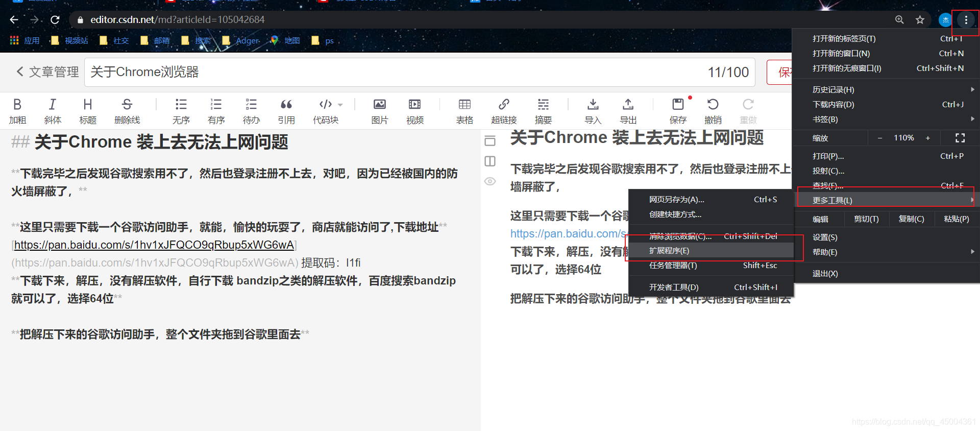
Task: Click 剪切(T) in edit row
Action: point(866,219)
